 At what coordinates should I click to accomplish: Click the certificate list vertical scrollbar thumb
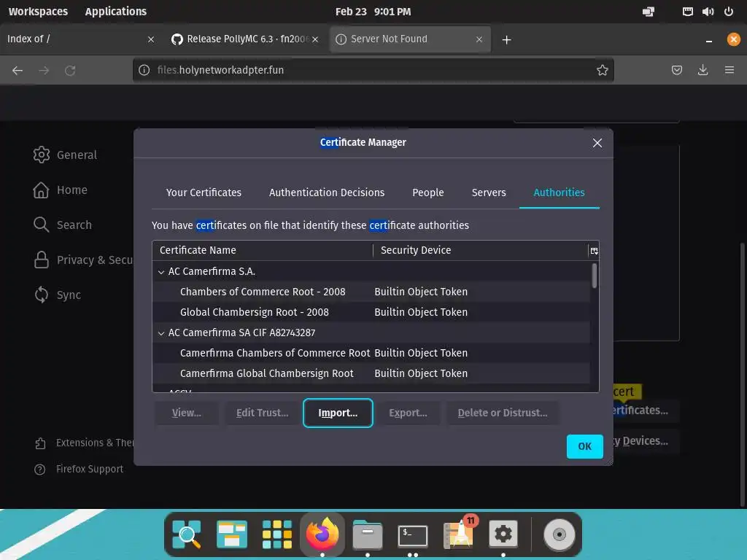pos(594,275)
